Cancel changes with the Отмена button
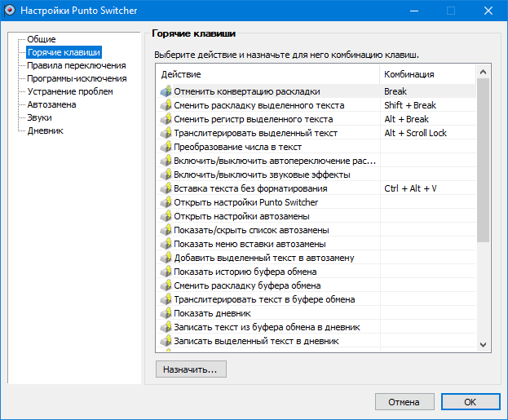The image size is (508, 420). click(x=404, y=402)
